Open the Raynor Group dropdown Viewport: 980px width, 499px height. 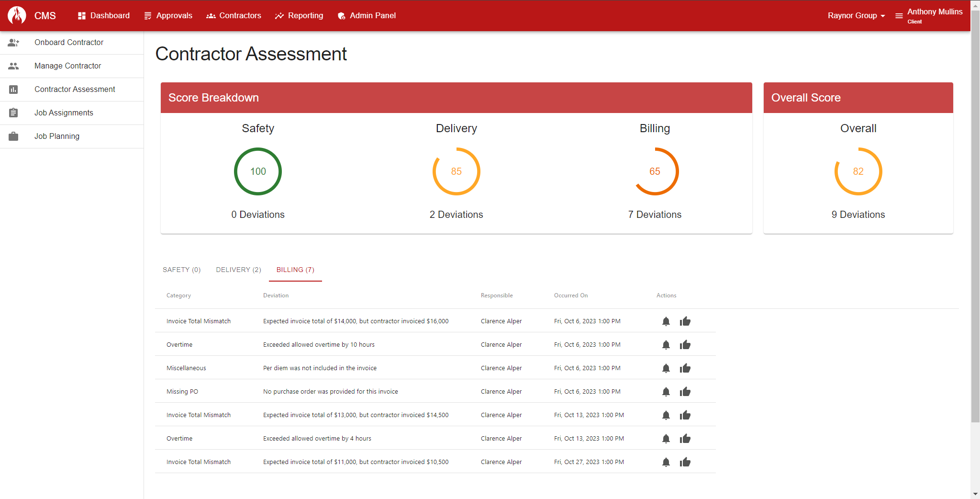[856, 15]
